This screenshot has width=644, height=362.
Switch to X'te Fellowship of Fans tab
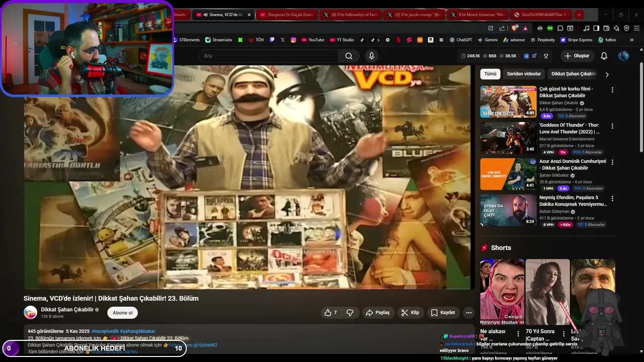click(350, 15)
